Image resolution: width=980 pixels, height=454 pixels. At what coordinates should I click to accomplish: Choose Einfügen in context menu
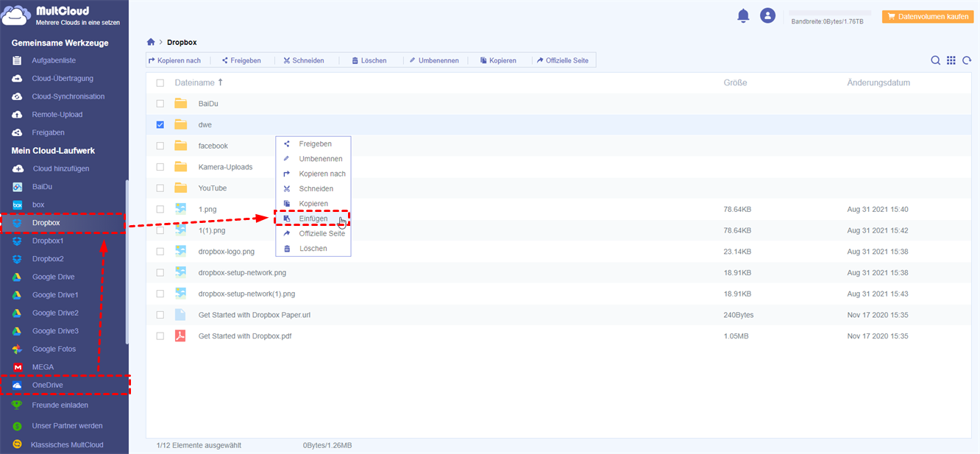[x=314, y=219]
